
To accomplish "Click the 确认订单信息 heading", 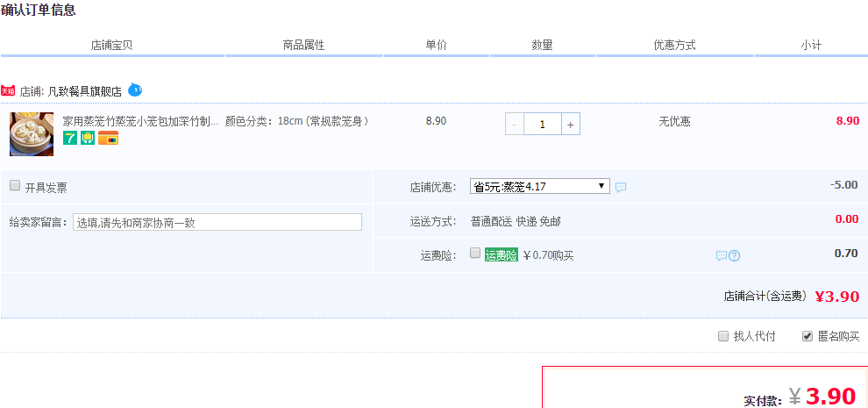I will click(39, 10).
